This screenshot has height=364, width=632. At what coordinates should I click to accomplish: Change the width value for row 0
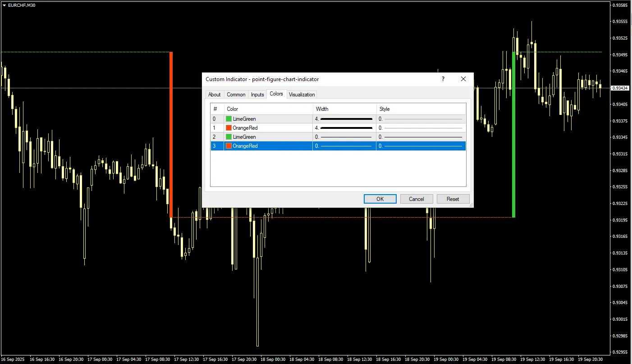click(x=344, y=119)
